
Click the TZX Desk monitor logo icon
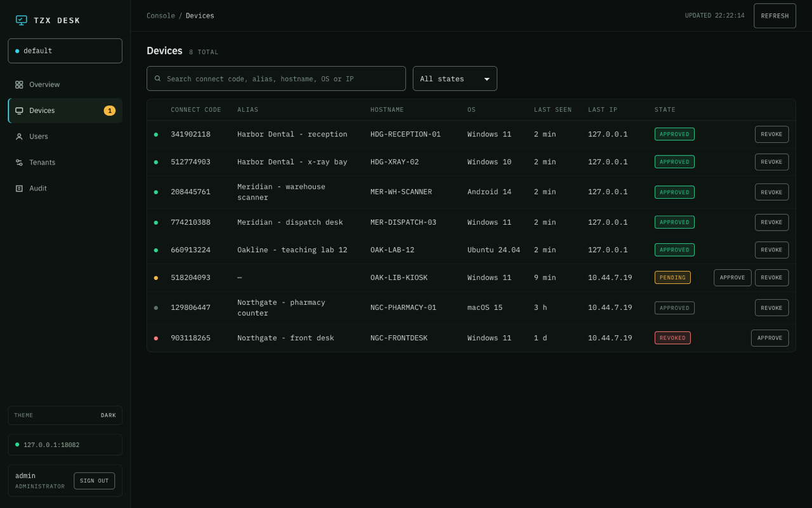click(22, 20)
